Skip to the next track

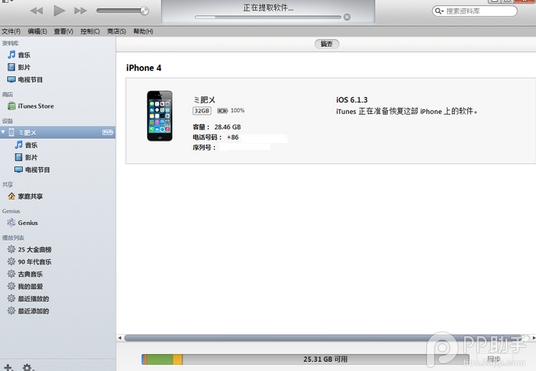(80, 11)
